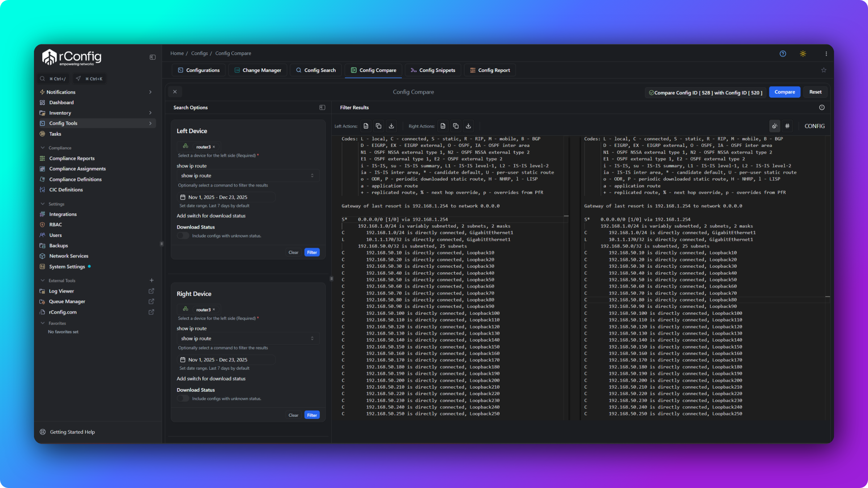Expand Inventory menu chevron

coord(150,113)
